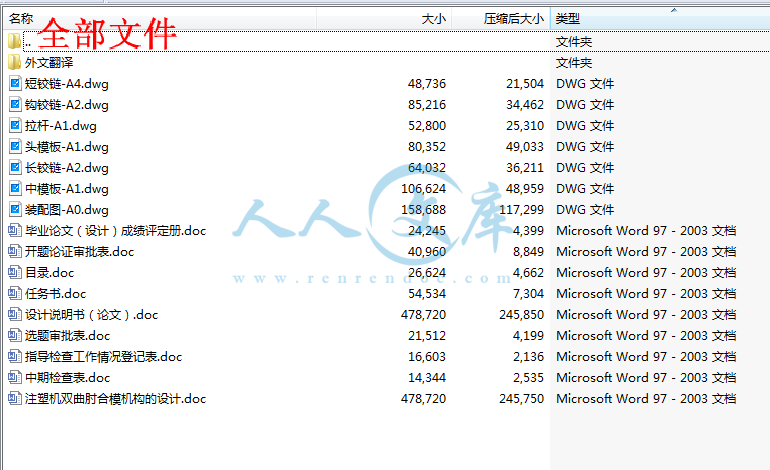The height and width of the screenshot is (470, 770).
Task: Click the sort arrow above 类型 column
Action: pos(674,10)
